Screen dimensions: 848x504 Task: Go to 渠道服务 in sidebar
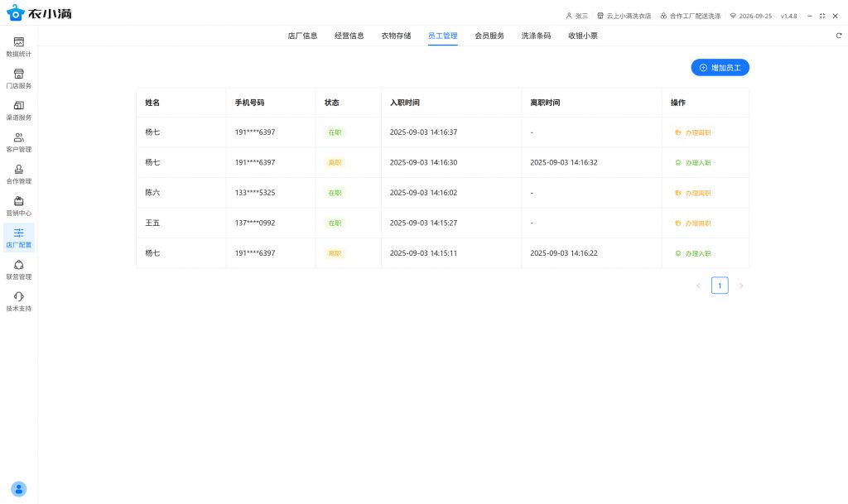18,110
